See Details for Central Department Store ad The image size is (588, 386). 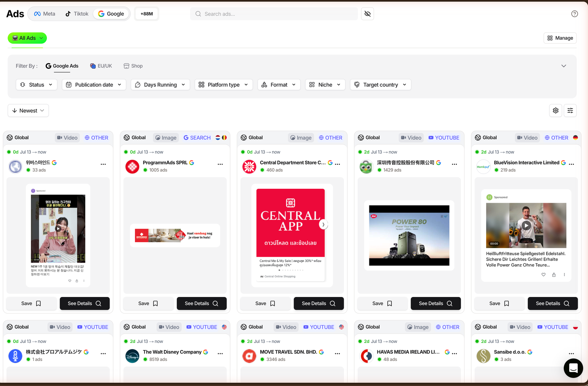point(319,304)
